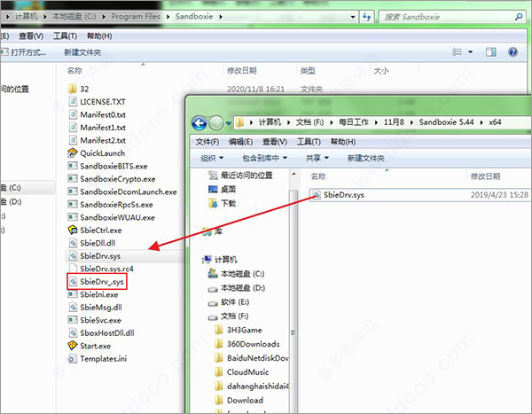Select the SbieCtrl.exe application icon

coord(73,230)
